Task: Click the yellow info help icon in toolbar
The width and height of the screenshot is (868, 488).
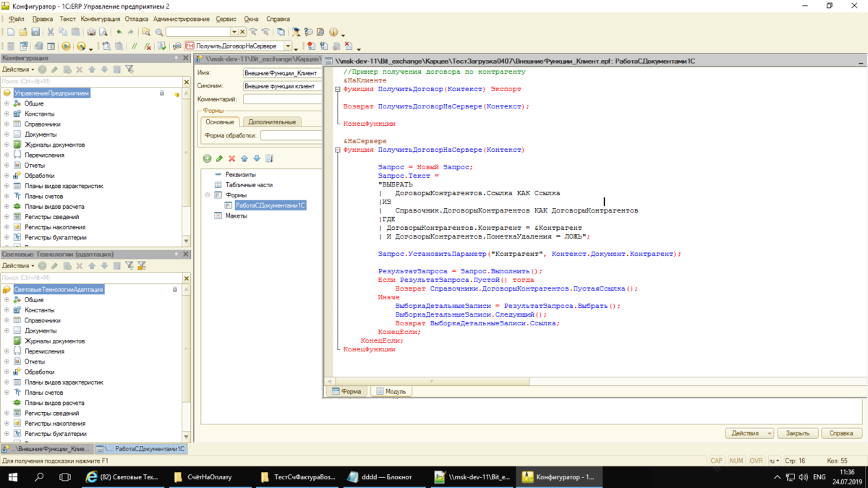Action: coord(333,33)
